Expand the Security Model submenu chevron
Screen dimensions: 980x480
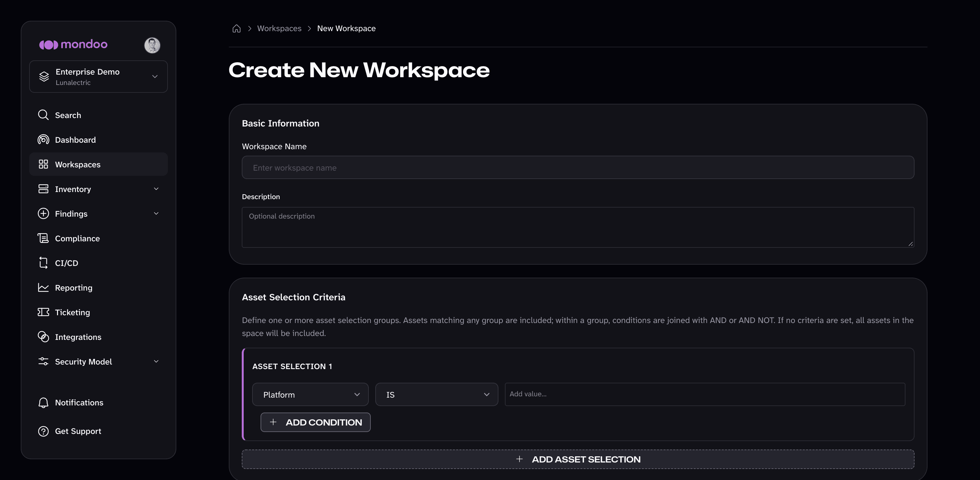tap(156, 361)
